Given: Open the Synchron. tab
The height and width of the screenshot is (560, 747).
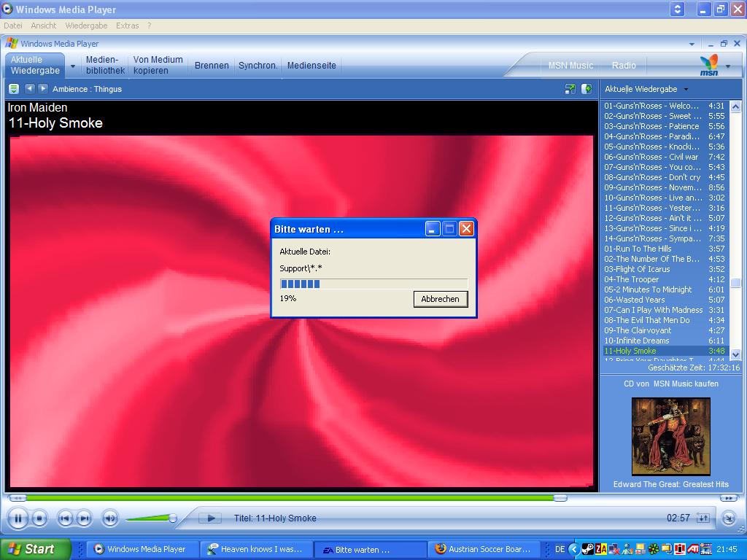Looking at the screenshot, I should coord(258,66).
